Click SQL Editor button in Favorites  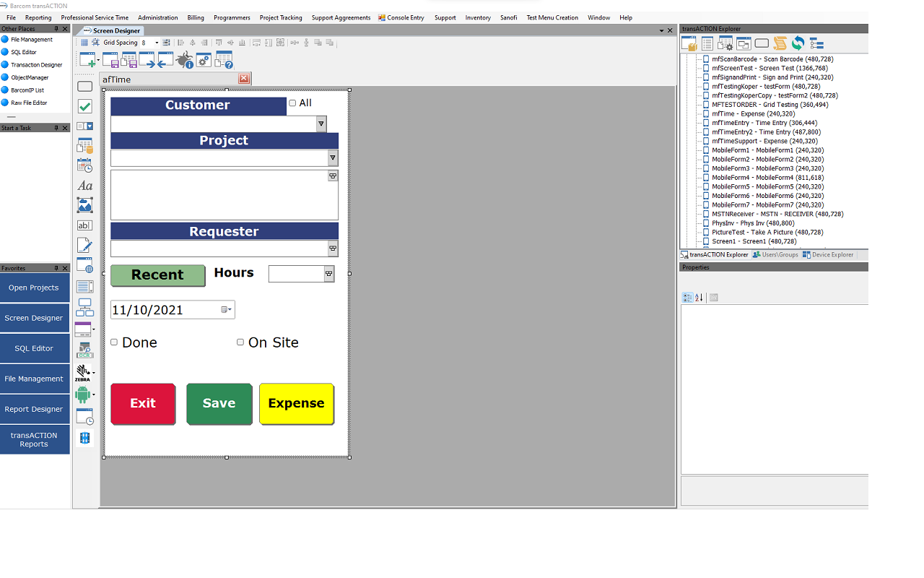click(35, 348)
